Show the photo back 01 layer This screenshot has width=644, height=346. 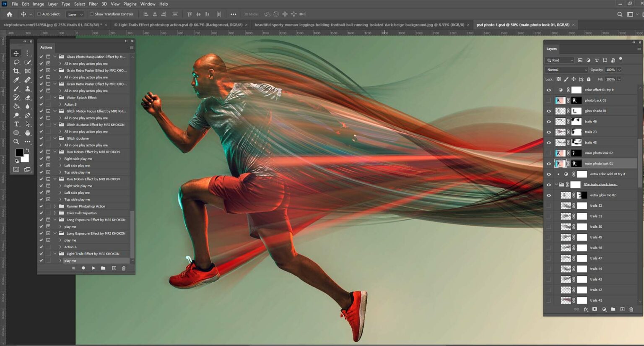click(x=549, y=100)
